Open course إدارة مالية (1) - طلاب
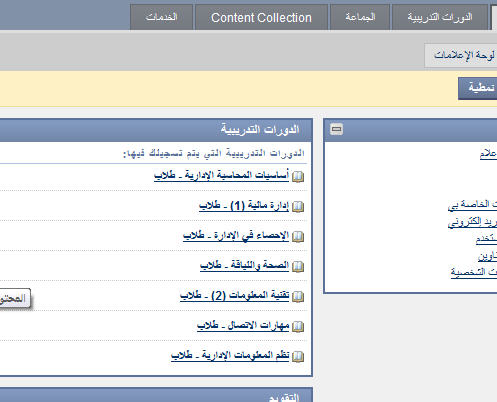This screenshot has width=497, height=402. (x=244, y=206)
